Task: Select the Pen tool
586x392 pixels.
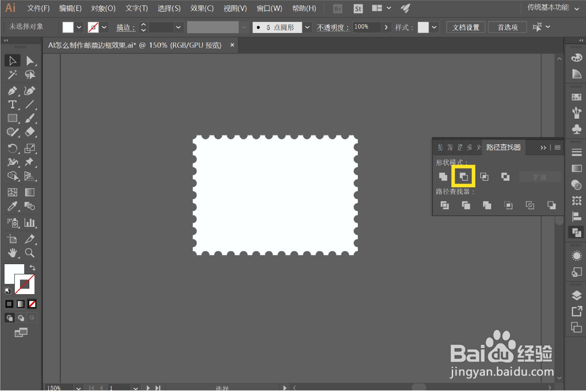Action: click(12, 90)
